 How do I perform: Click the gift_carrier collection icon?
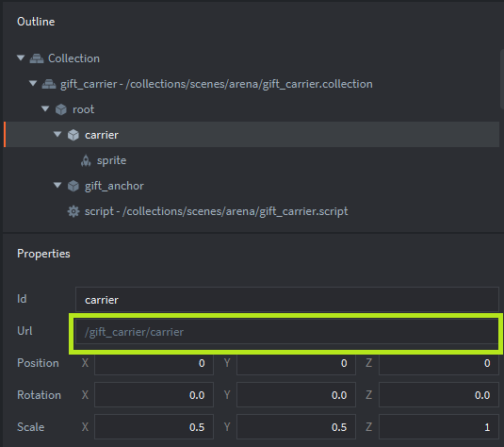tap(49, 84)
